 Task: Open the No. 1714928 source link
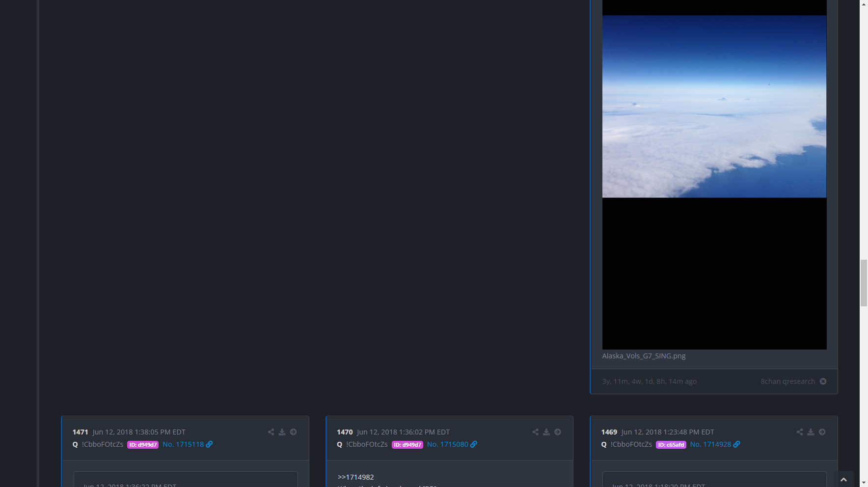click(x=710, y=444)
